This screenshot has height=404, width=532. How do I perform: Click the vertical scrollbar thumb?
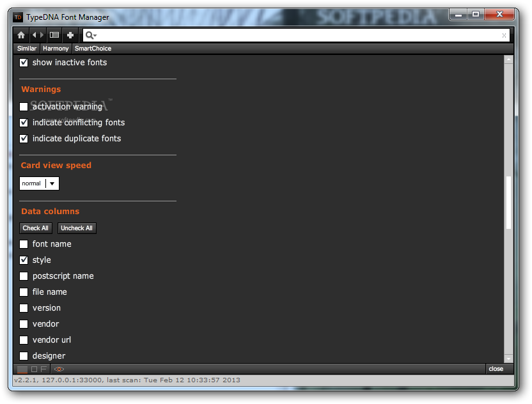click(508, 203)
